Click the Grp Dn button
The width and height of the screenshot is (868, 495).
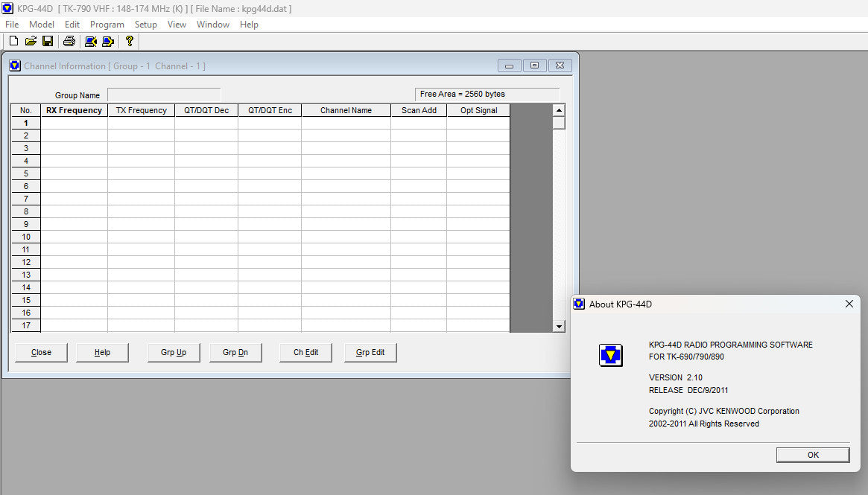[x=235, y=352]
